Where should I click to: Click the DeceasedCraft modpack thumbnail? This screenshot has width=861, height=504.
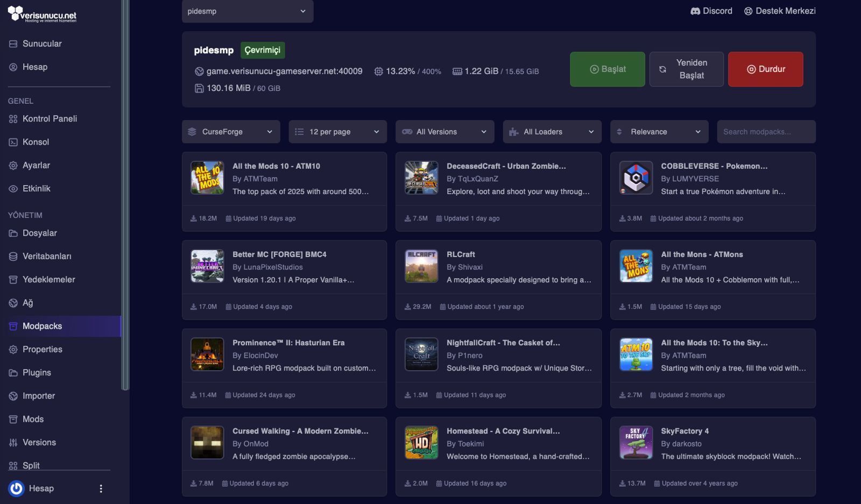[x=421, y=178]
